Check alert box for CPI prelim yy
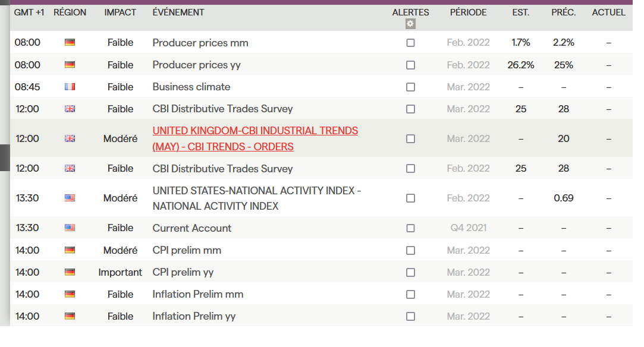Screen dimensions: 644x347 pos(410,272)
